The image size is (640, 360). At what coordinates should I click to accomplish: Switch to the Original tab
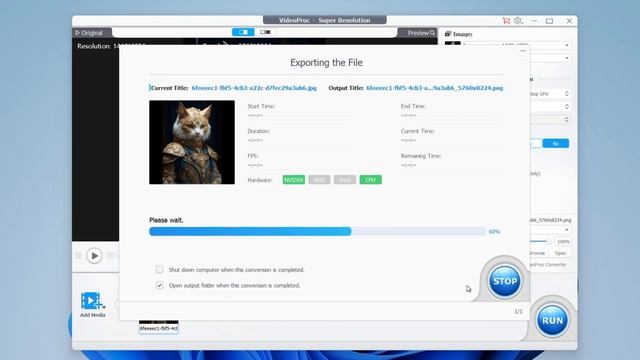[89, 33]
